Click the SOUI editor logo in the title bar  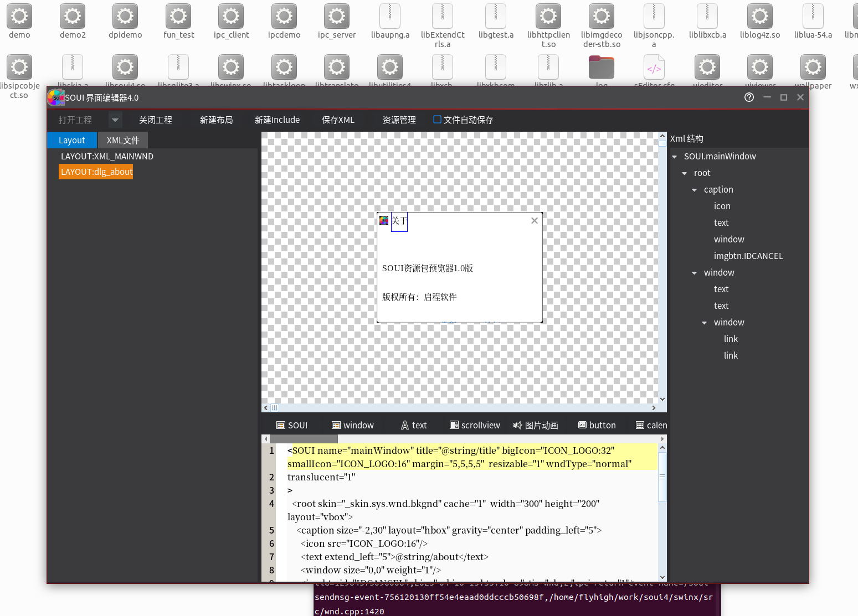tap(56, 97)
